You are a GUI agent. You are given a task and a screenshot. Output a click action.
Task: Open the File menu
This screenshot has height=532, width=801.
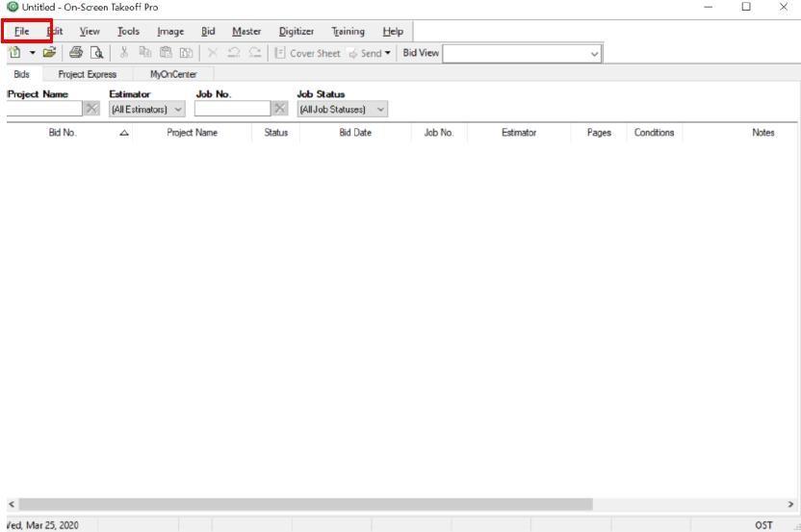[22, 32]
